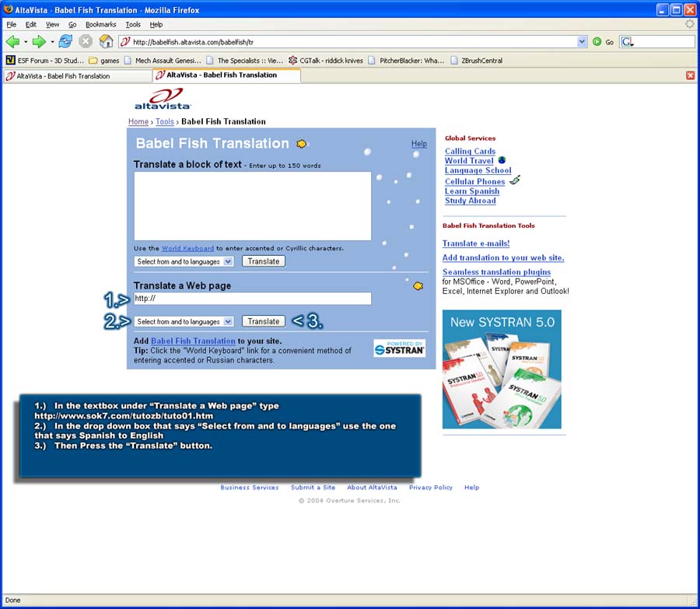Open the Help menu in menu bar

point(156,24)
